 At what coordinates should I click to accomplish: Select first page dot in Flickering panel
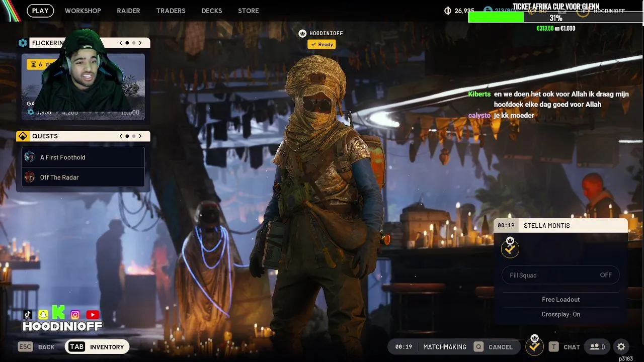point(127,43)
